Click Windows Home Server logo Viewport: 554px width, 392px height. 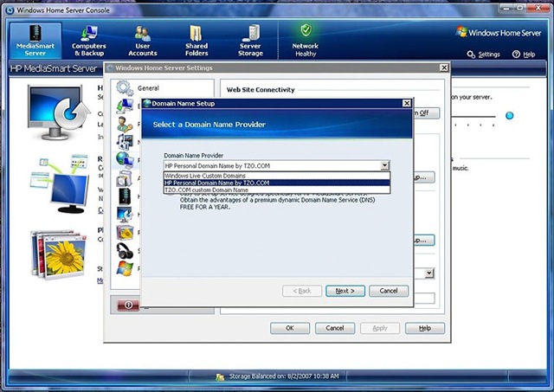click(499, 33)
